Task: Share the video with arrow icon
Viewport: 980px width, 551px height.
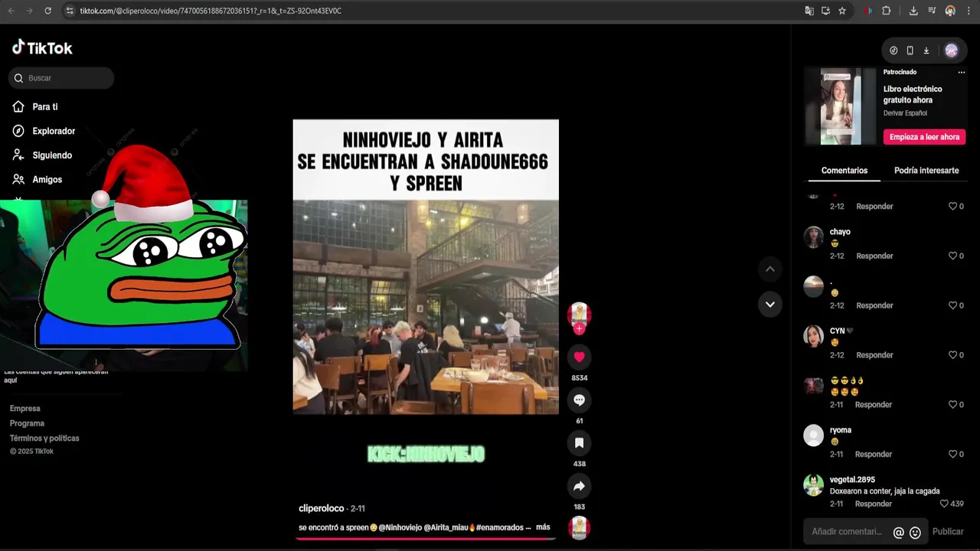Action: pyautogui.click(x=579, y=486)
